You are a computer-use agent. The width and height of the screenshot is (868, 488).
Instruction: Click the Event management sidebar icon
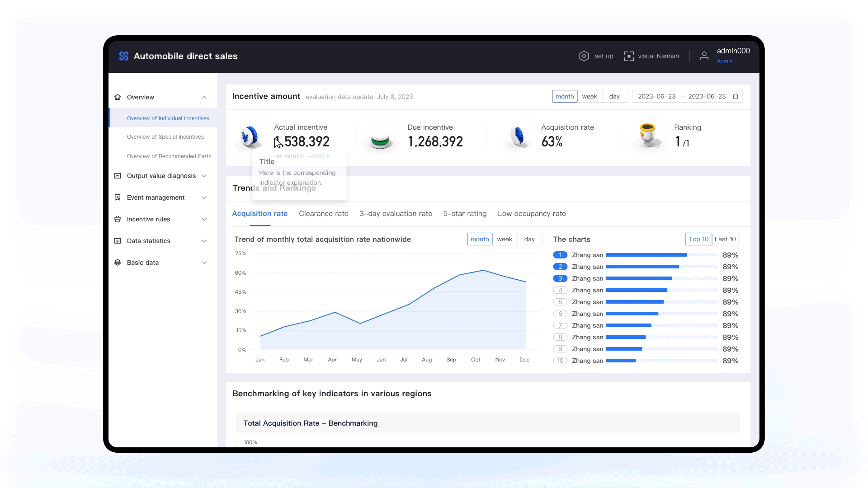(x=118, y=197)
